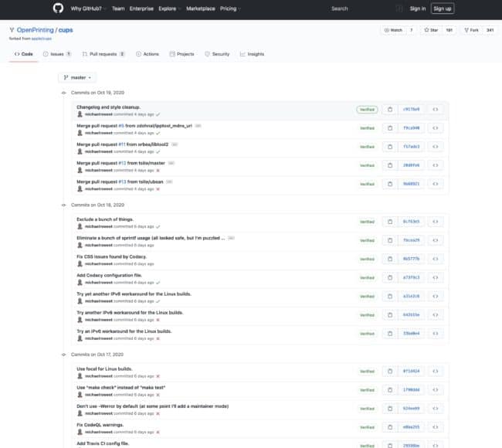Image resolution: width=502 pixels, height=448 pixels.
Task: Browse code at 'Use "make check"' commit
Action: [x=436, y=390]
